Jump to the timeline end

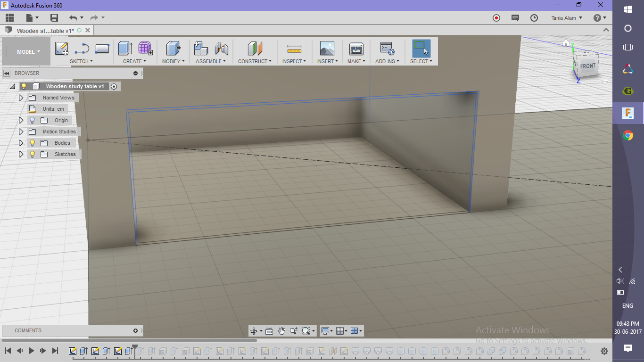click(x=55, y=351)
